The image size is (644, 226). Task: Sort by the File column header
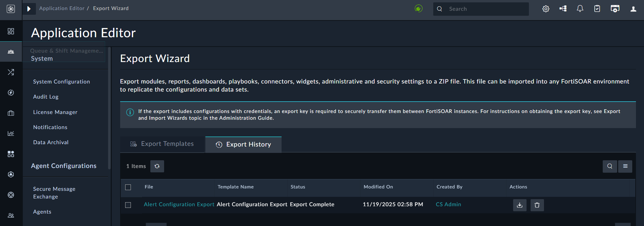click(x=149, y=187)
